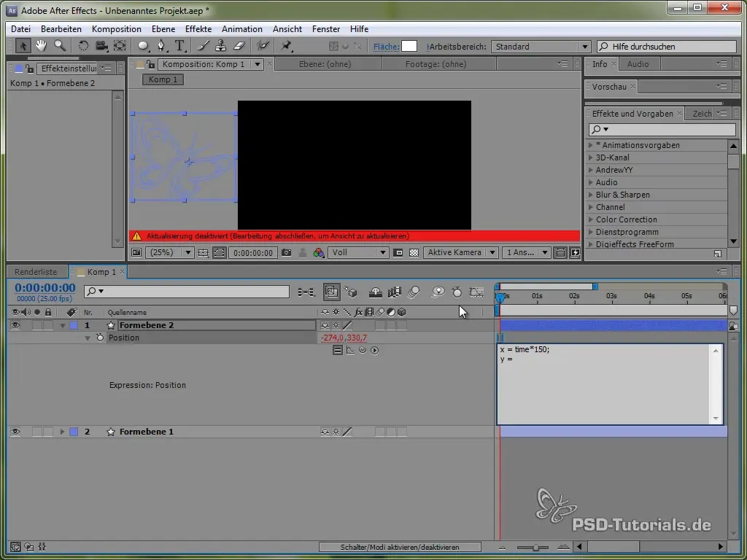Click the Effekte und Vorgaben search field

click(662, 130)
